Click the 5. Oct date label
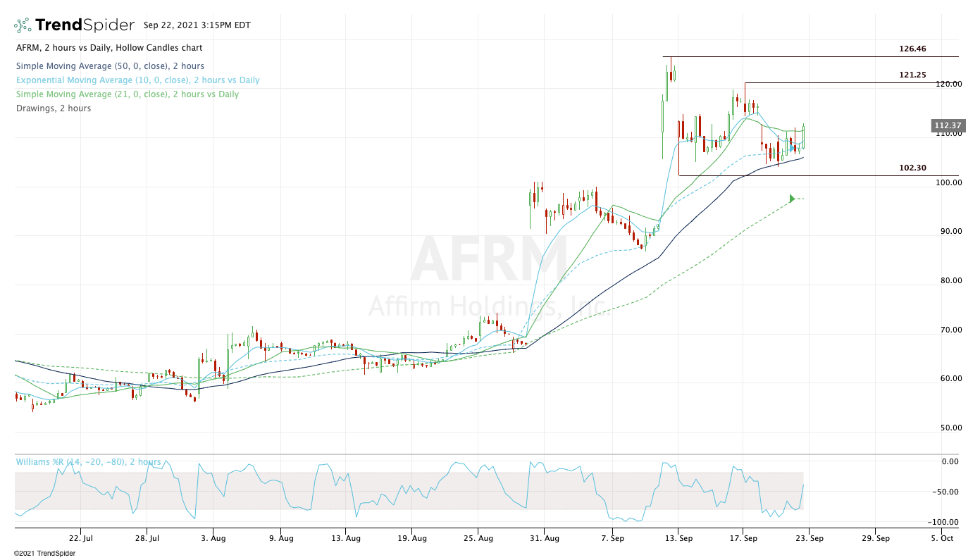980x560 pixels. tap(941, 538)
